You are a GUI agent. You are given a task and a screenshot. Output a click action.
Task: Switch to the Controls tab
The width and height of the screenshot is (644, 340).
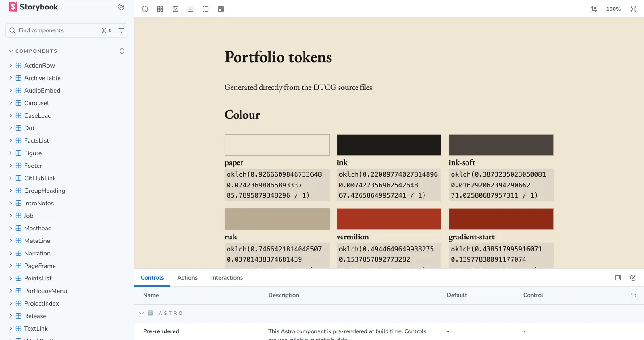(153, 278)
